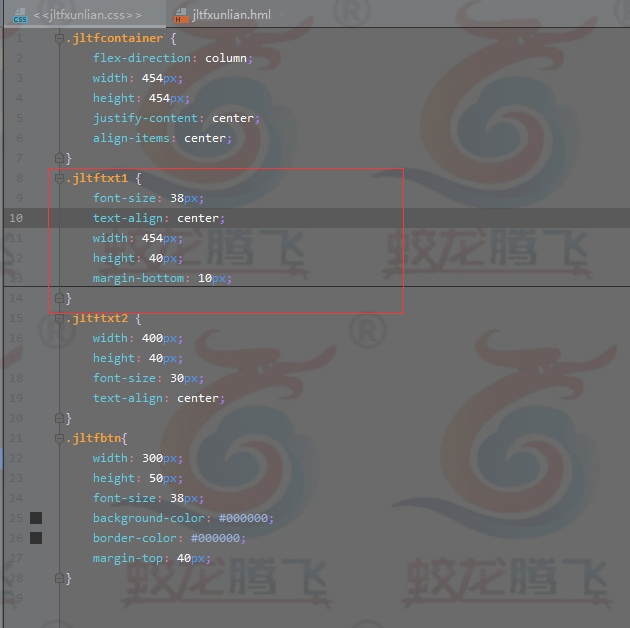Open color picker for border-color swatch
Image resolution: width=630 pixels, height=628 pixels.
36,538
